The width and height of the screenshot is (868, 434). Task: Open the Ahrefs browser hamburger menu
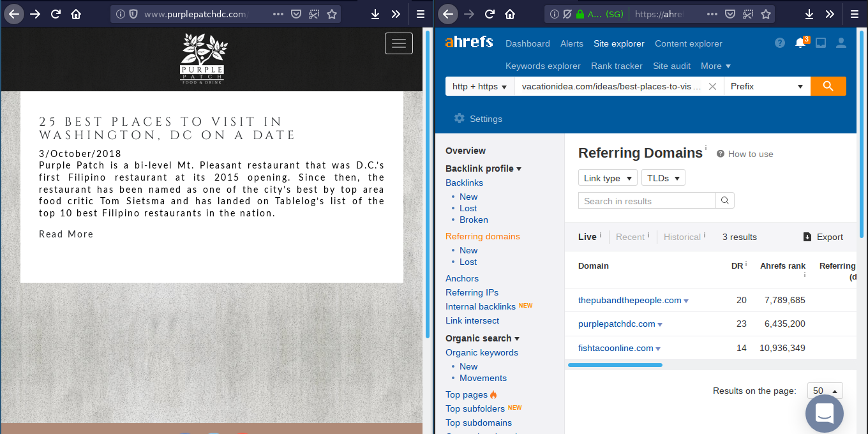click(855, 14)
